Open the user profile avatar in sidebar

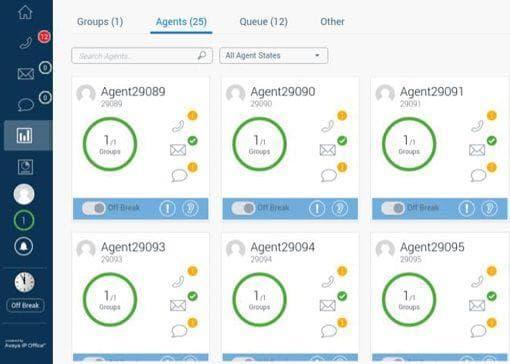[x=24, y=194]
